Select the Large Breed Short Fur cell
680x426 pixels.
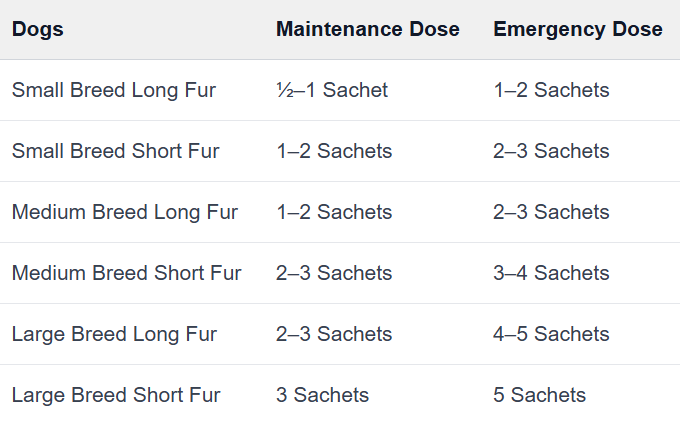pos(115,395)
